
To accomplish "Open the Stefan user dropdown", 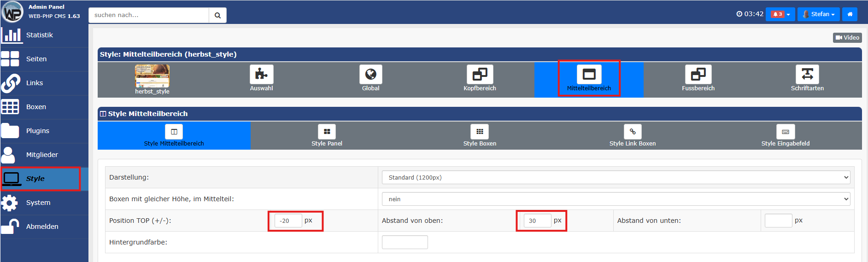I will tap(818, 14).
